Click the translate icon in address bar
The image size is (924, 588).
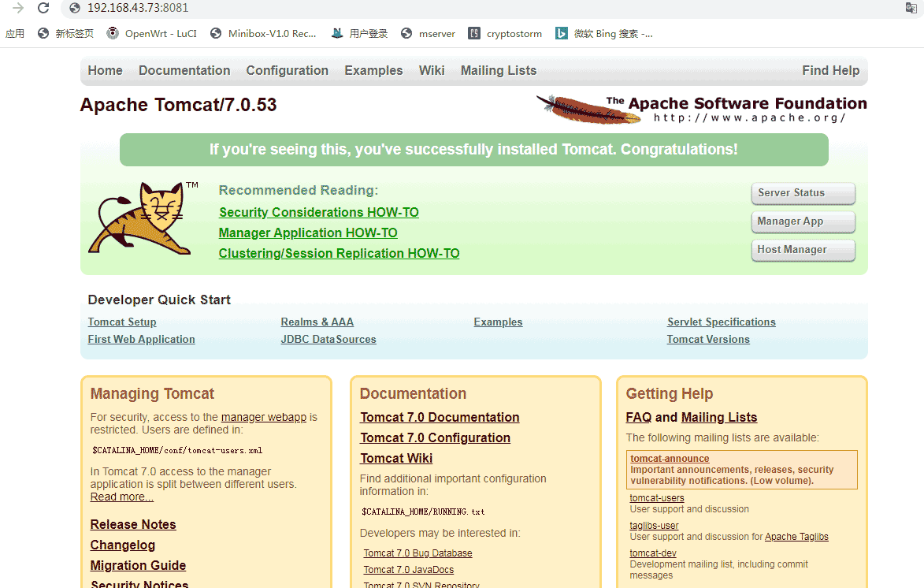[911, 9]
